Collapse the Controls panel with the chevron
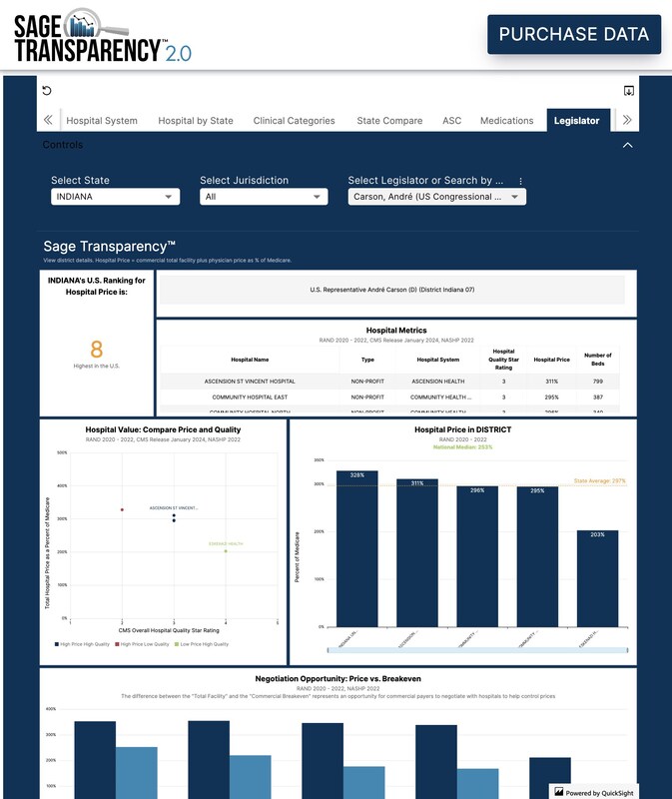The width and height of the screenshot is (672, 799). point(628,145)
